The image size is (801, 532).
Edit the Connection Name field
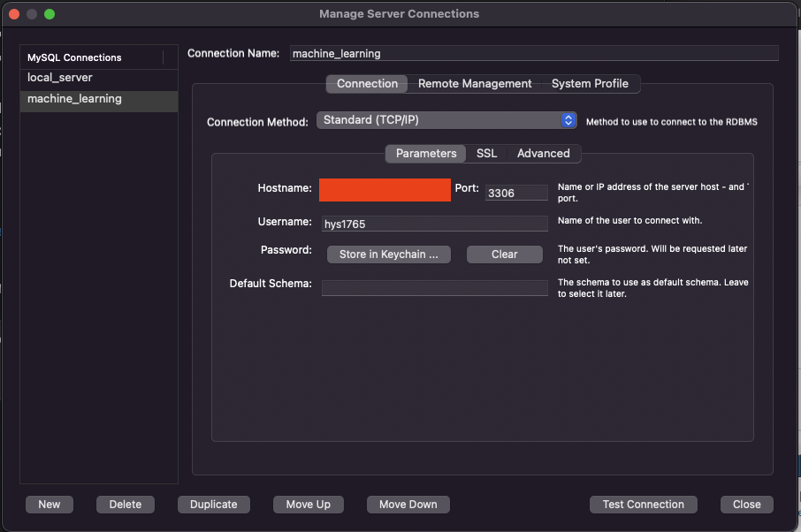click(534, 54)
